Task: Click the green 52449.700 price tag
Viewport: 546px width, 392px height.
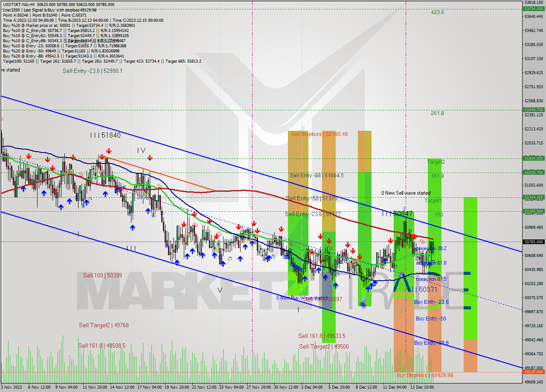Action: (x=534, y=110)
